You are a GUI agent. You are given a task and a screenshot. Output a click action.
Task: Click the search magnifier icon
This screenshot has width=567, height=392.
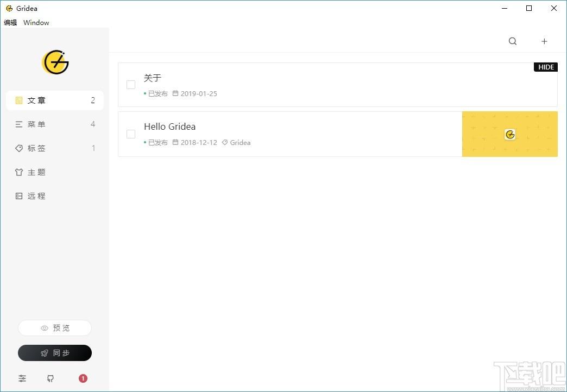[x=513, y=41]
